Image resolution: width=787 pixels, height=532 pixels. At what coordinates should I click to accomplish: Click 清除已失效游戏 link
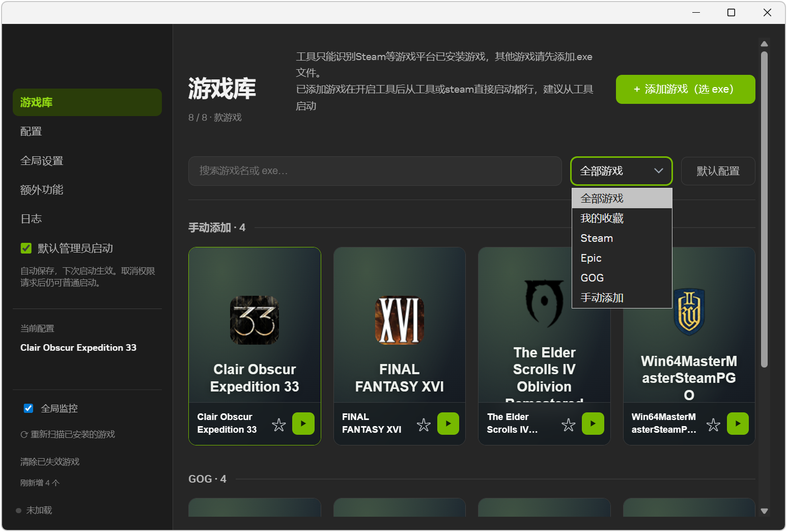pyautogui.click(x=50, y=462)
